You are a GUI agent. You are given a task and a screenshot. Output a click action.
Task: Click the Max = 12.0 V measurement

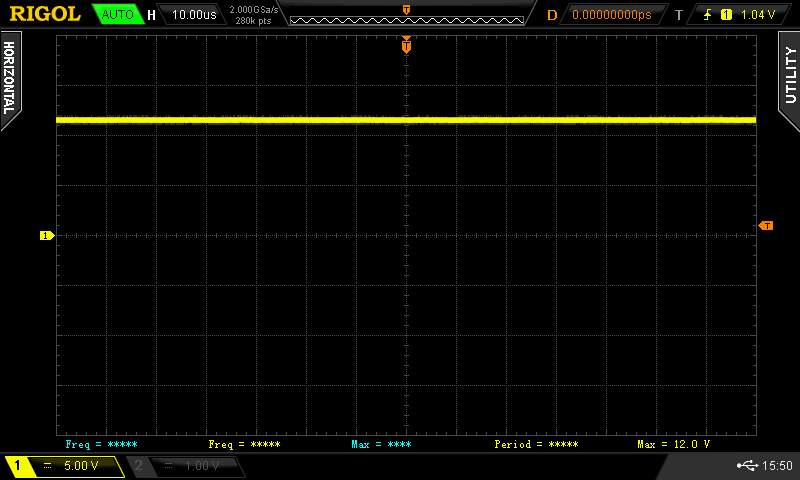pyautogui.click(x=673, y=444)
